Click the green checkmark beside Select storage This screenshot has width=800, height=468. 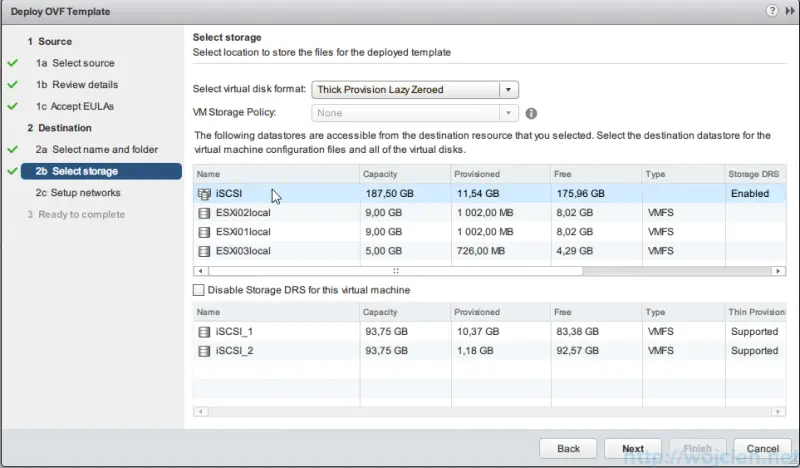click(x=13, y=171)
